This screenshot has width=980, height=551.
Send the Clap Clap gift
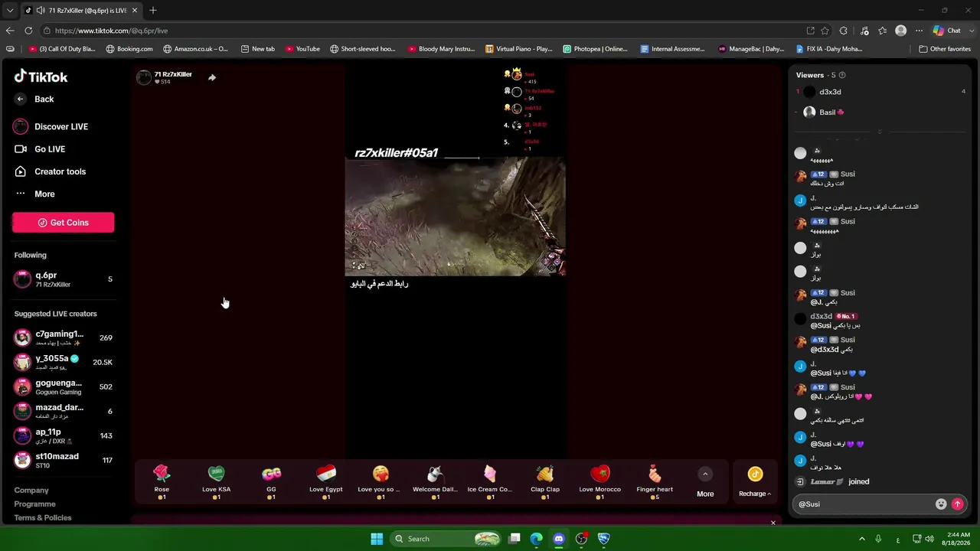pos(545,482)
